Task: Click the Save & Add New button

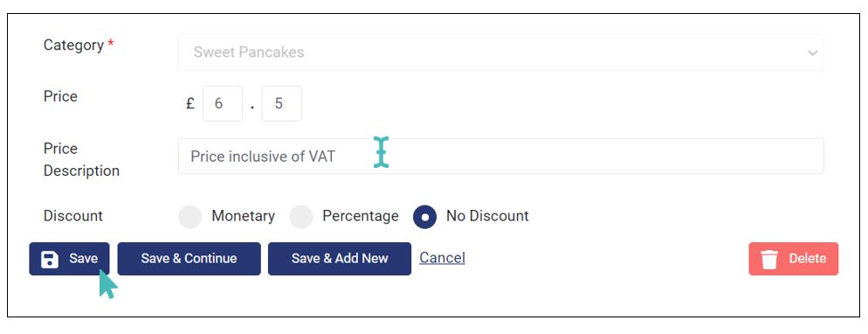Action: point(340,259)
